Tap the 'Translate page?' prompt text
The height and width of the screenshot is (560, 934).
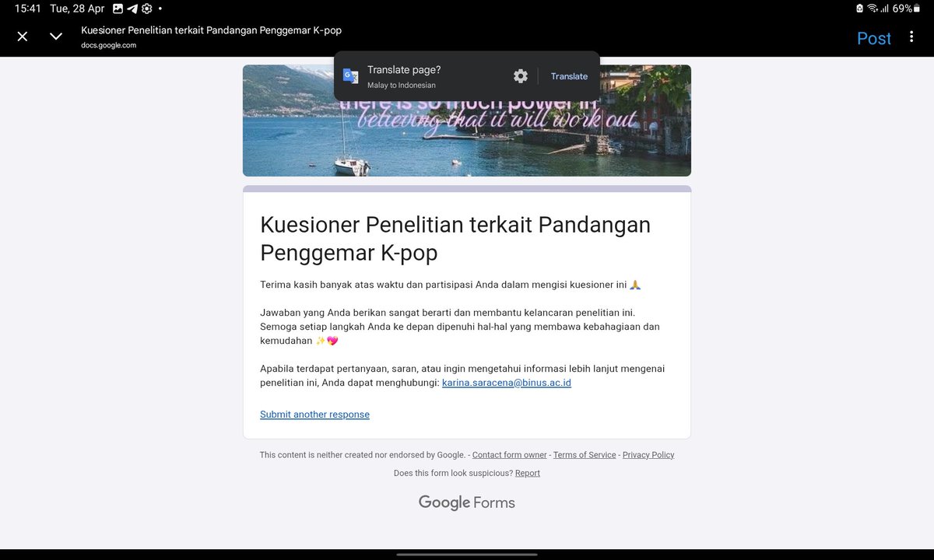point(404,70)
